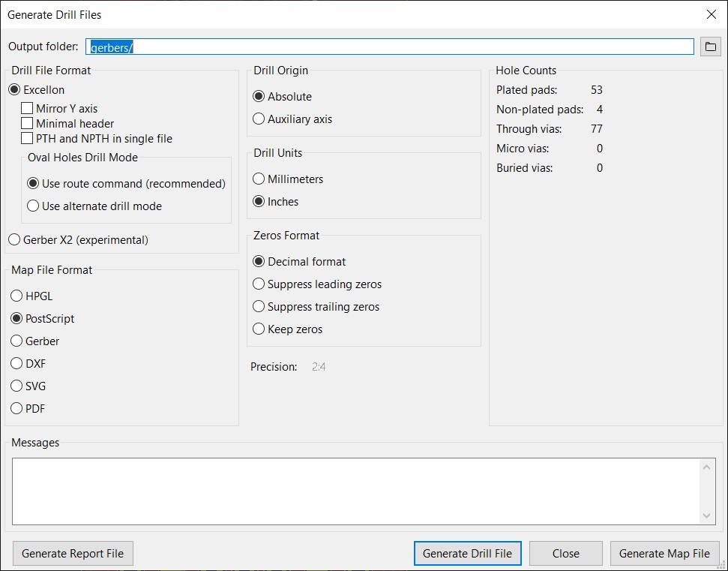Close the Generate Drill Files dialog
728x571 pixels.
711,14
